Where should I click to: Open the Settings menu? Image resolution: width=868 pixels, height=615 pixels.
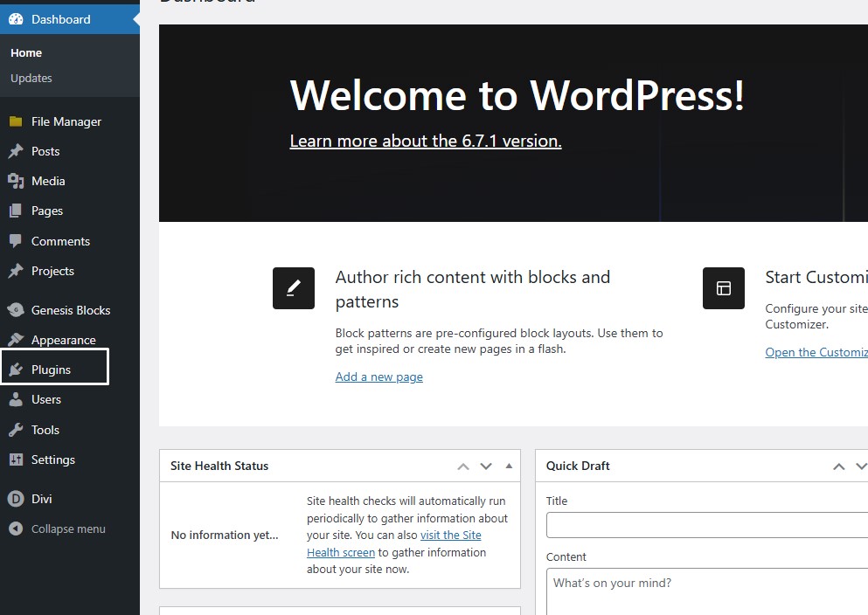(x=70, y=460)
